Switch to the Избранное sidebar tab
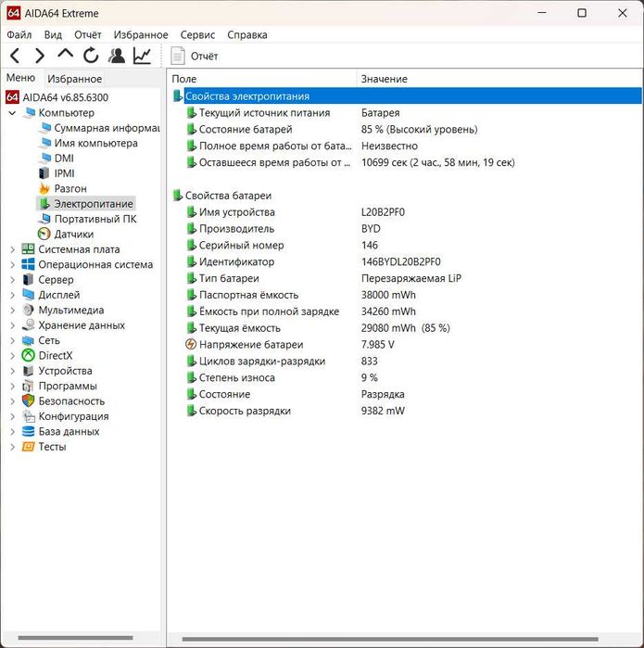The image size is (644, 648). coord(74,79)
